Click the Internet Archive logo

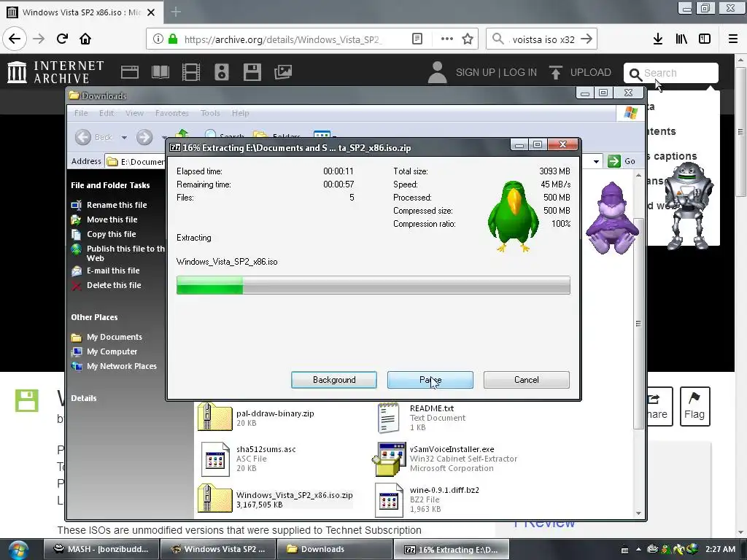(x=55, y=72)
